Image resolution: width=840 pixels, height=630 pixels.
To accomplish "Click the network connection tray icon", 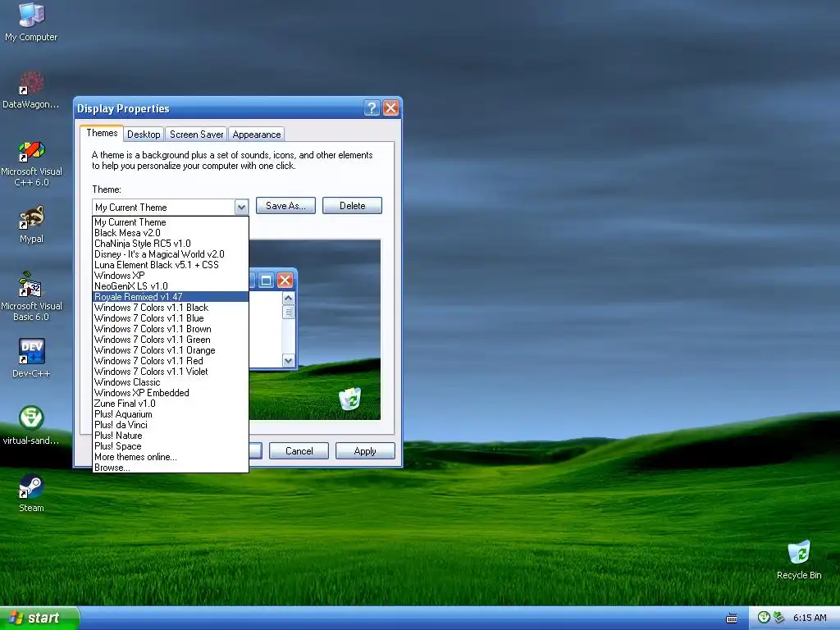I will coord(778,618).
